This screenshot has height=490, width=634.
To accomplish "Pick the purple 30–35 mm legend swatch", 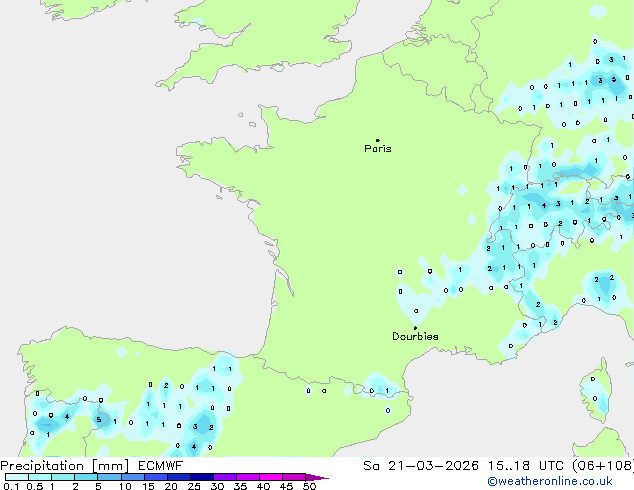I will (x=225, y=477).
